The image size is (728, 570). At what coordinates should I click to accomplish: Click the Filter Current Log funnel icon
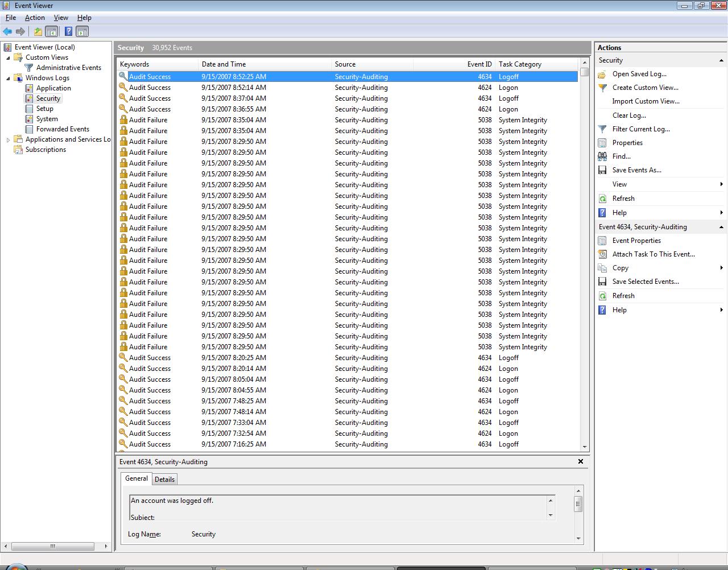click(x=602, y=129)
